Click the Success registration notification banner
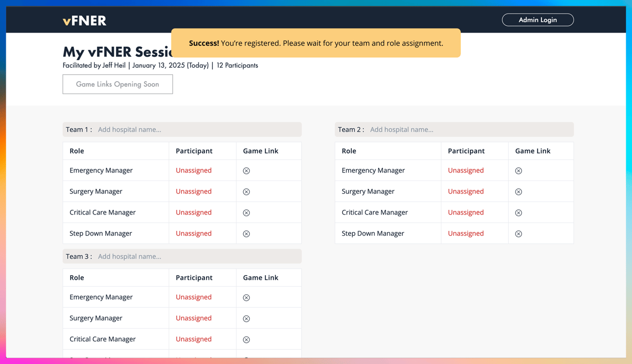The width and height of the screenshot is (632, 364). pyautogui.click(x=316, y=43)
